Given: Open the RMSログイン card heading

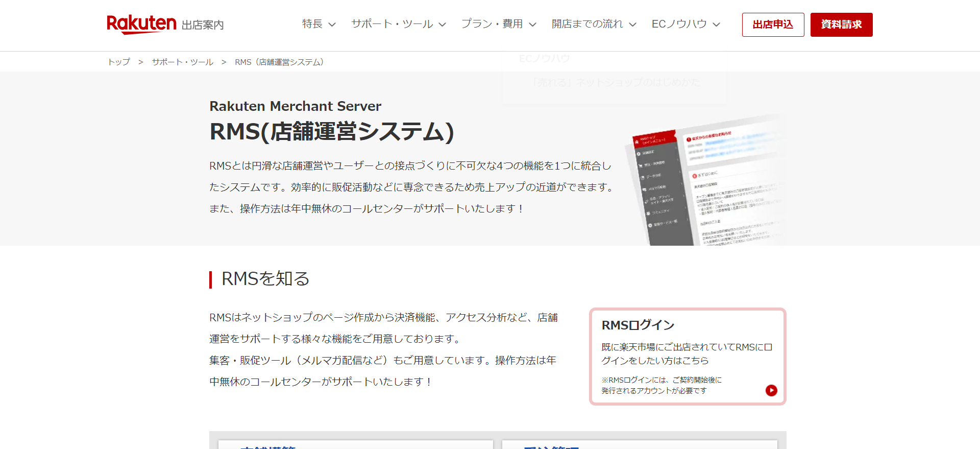Looking at the screenshot, I should [638, 325].
